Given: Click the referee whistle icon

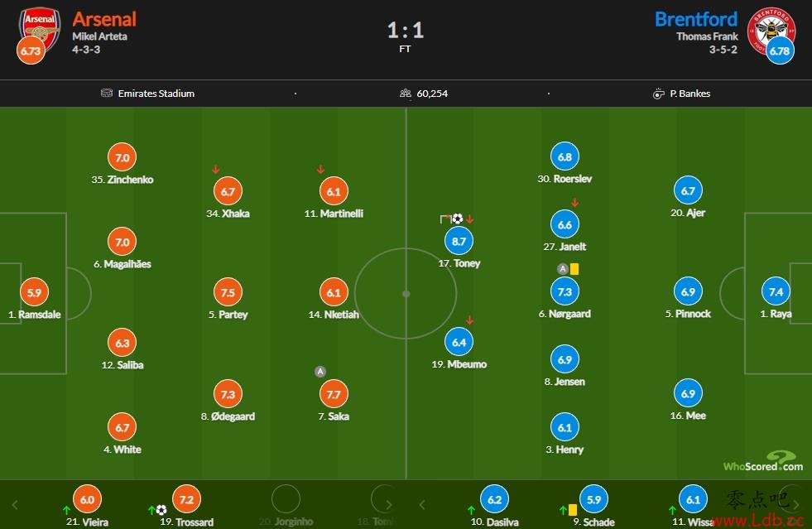Looking at the screenshot, I should point(658,94).
